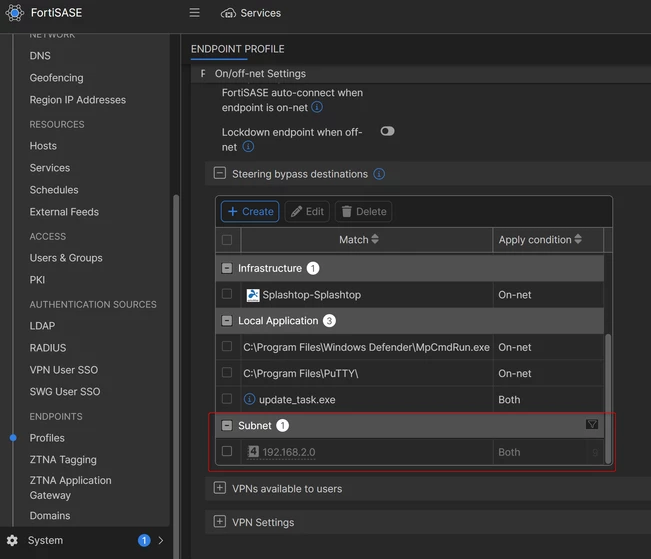The height and width of the screenshot is (559, 651).
Task: Open info tooltip for auto-connect on-net setting
Action: click(317, 107)
